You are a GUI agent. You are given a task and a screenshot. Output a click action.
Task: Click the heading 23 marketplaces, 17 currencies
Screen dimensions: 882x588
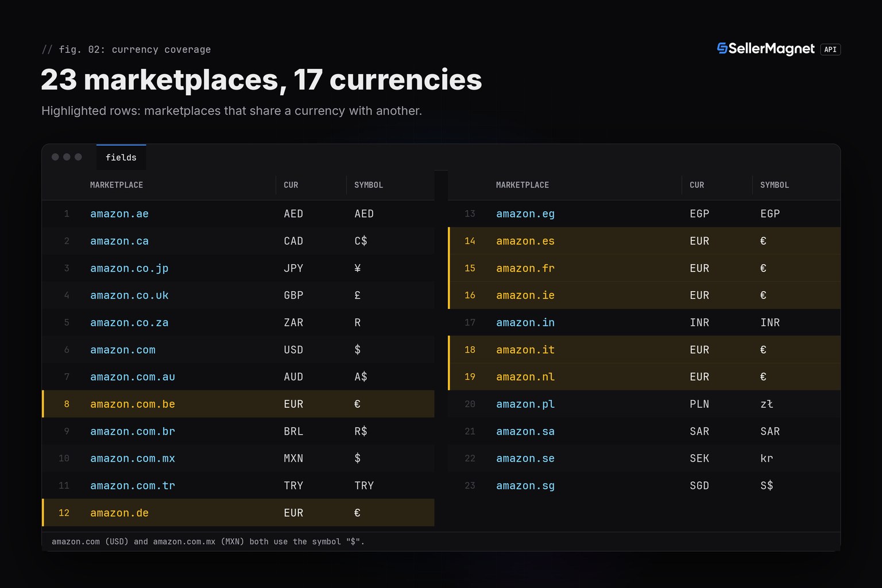[x=261, y=79]
